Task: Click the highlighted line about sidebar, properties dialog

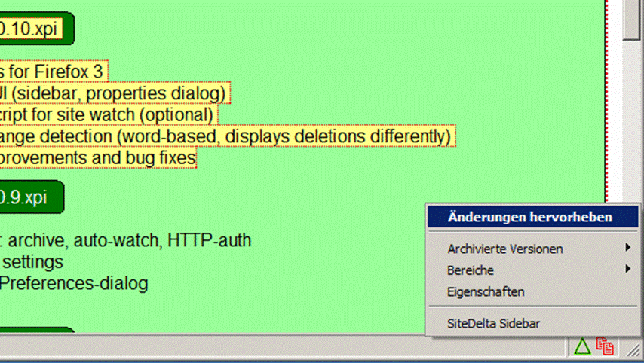Action: [x=113, y=93]
